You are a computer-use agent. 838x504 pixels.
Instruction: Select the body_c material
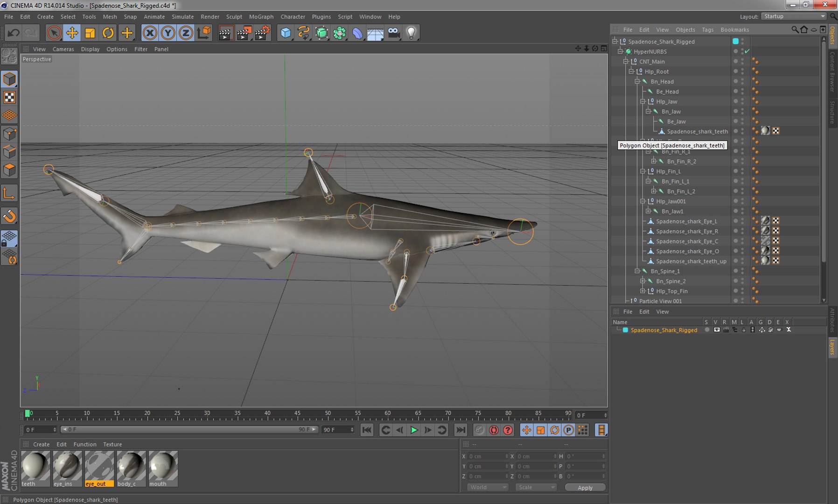131,469
